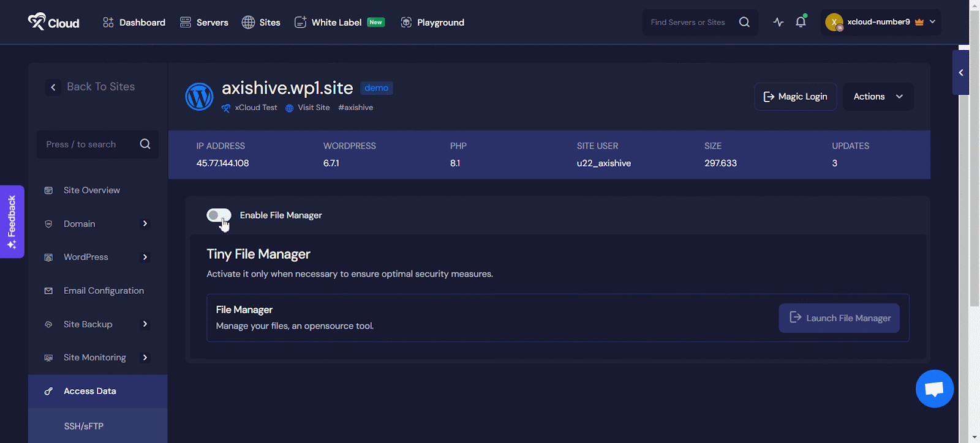Toggle the Enable File Manager switch

coord(219,215)
